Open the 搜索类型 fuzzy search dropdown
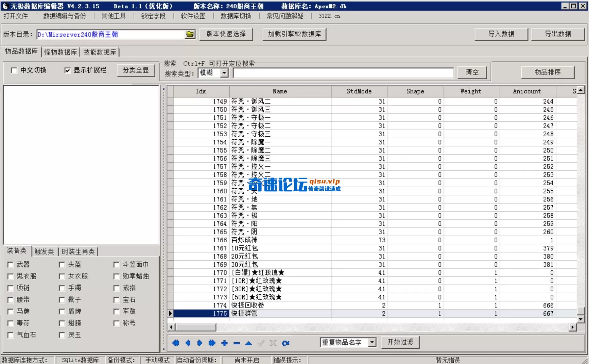 (224, 73)
